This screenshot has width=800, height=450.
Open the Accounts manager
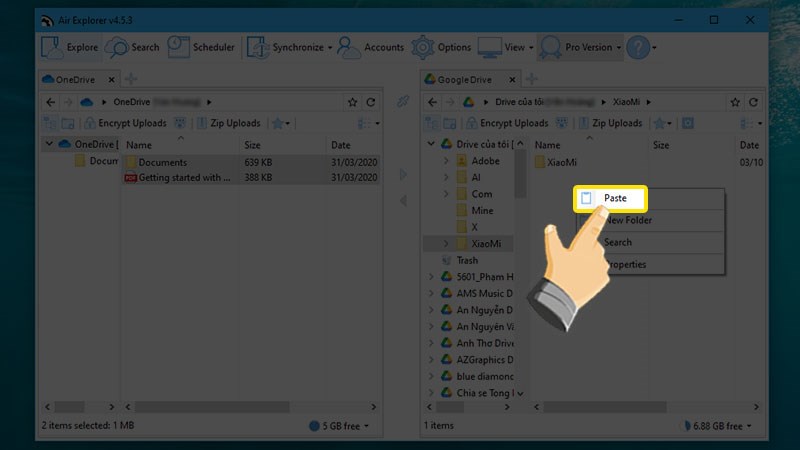tap(370, 47)
